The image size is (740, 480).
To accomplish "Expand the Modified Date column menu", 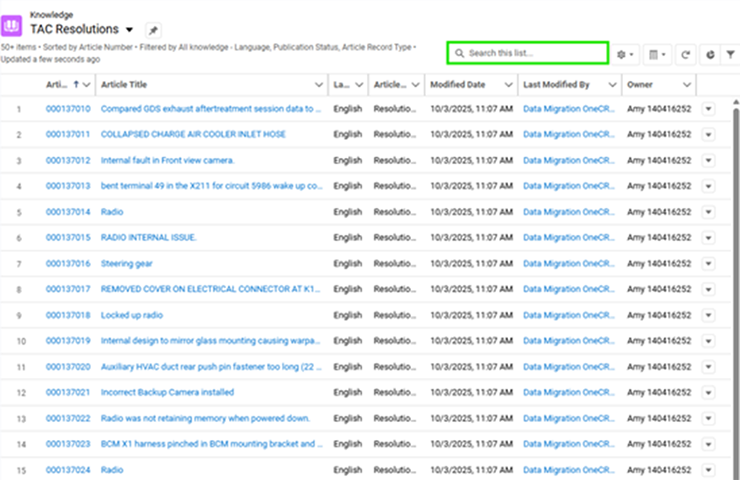I will [x=506, y=85].
